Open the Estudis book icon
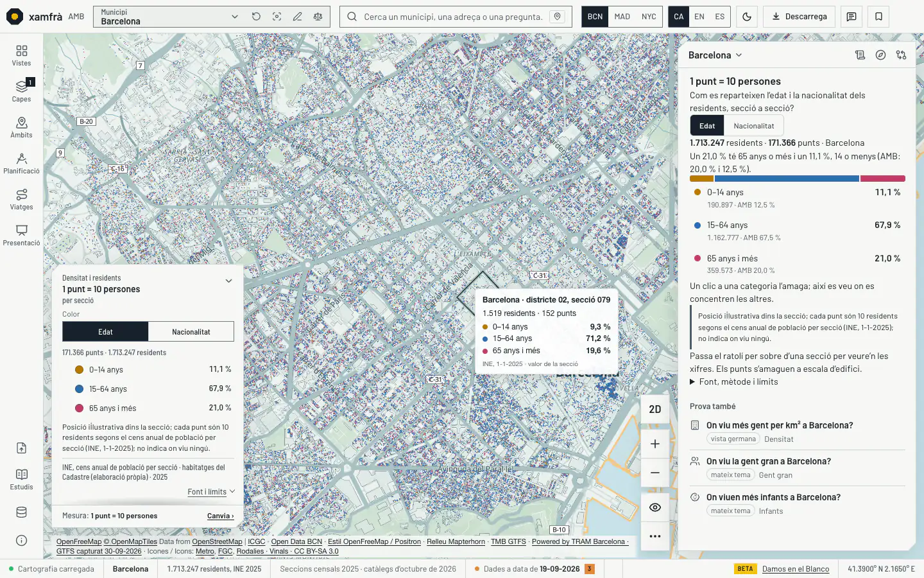924x578 pixels. point(21,478)
